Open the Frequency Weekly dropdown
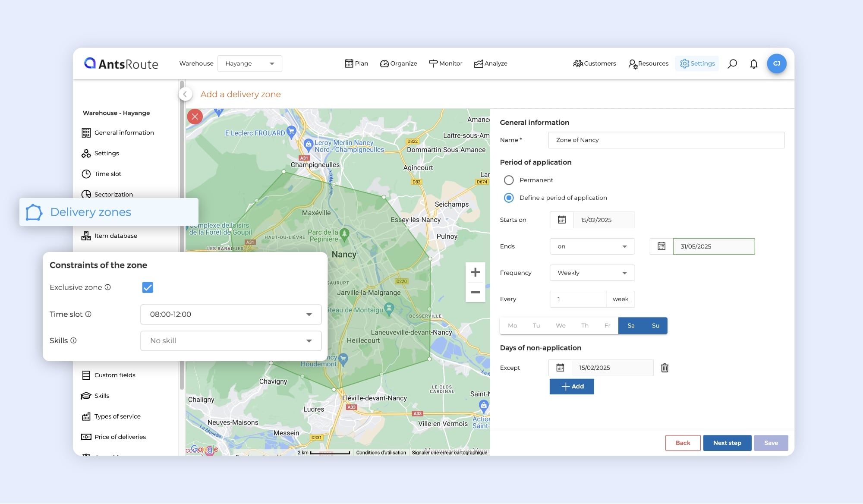 point(592,273)
